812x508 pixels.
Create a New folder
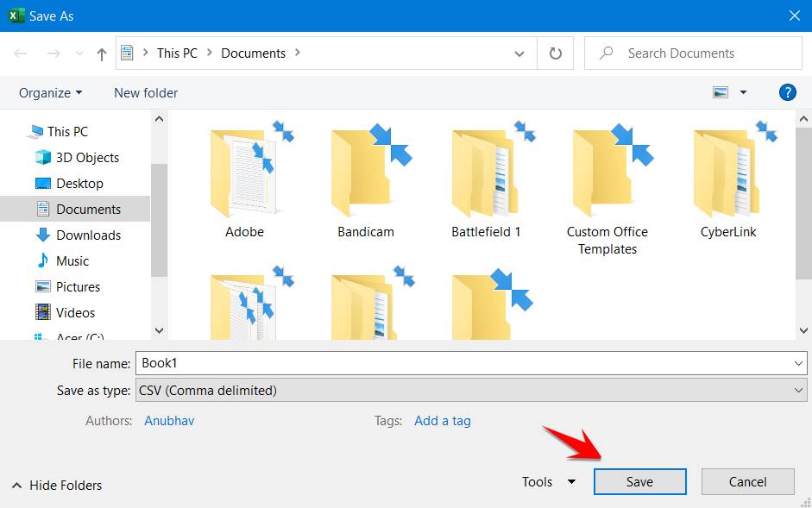[x=146, y=92]
